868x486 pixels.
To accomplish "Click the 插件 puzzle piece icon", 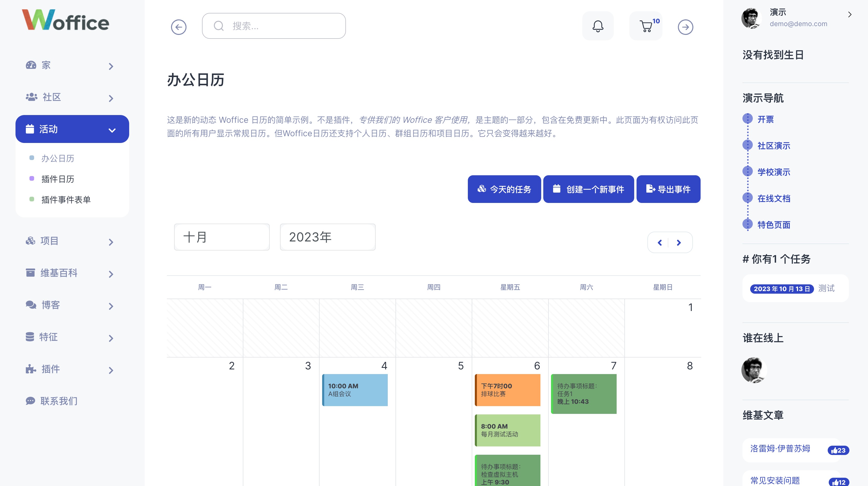I will (31, 369).
